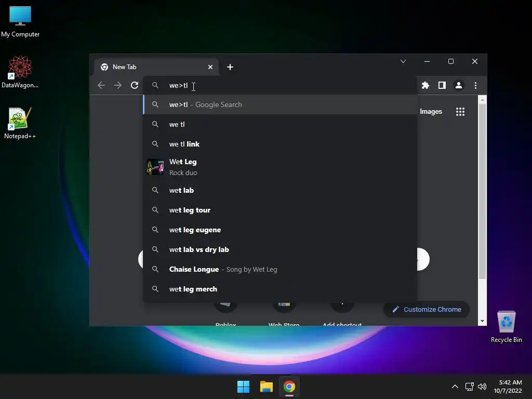The width and height of the screenshot is (532, 399).
Task: Click the Chrome vertical scrollbar thumb
Action: click(482, 191)
